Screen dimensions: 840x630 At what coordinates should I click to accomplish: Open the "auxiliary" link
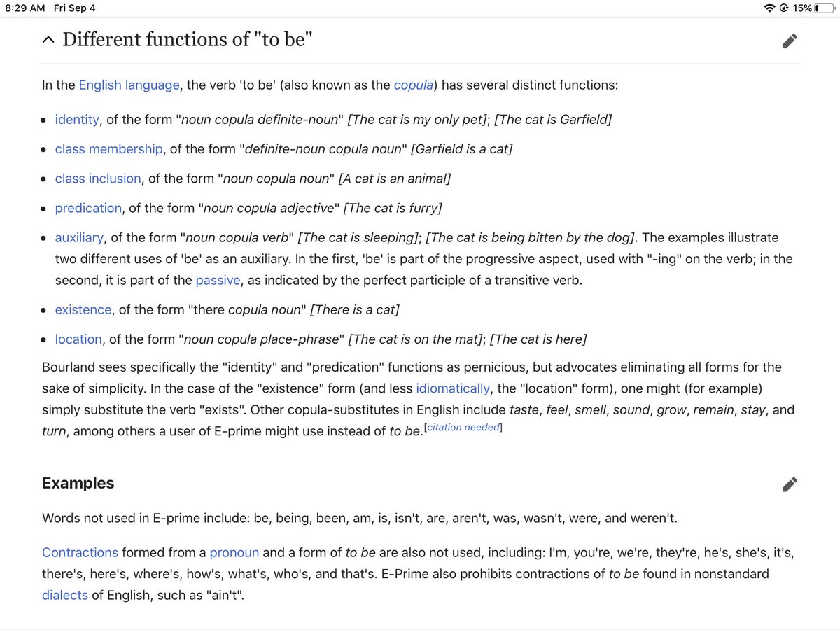click(79, 238)
